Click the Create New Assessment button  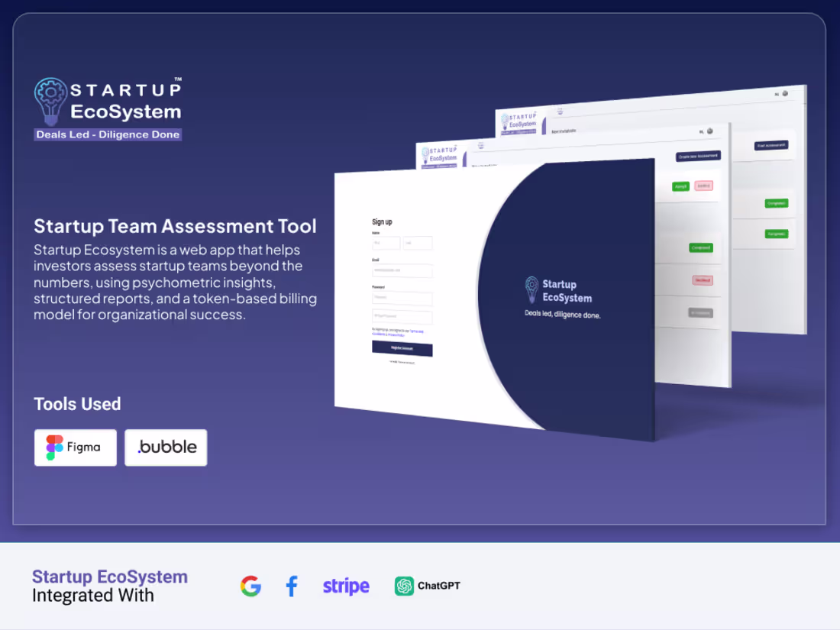pos(699,157)
